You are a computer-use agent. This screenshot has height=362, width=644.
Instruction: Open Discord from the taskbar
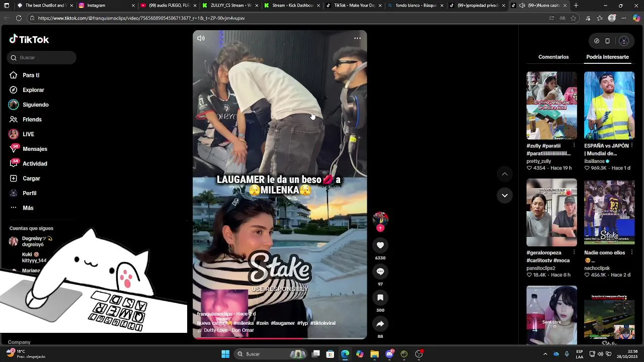point(389,354)
